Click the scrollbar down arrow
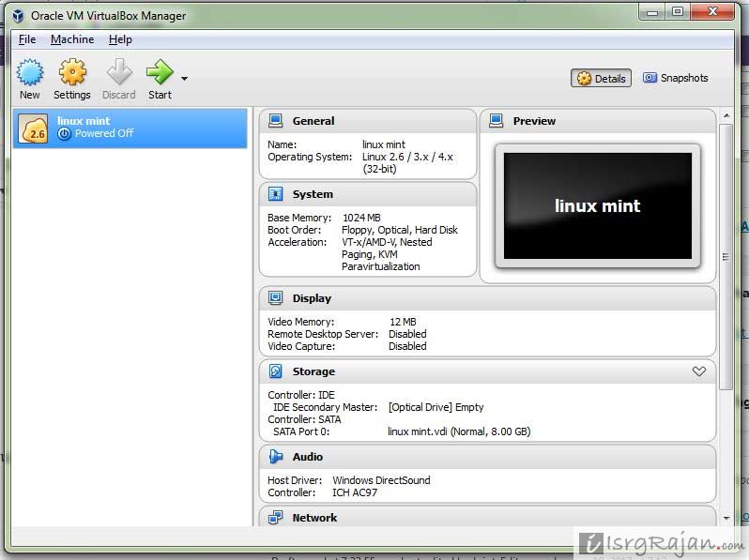This screenshot has width=749, height=560. [726, 518]
